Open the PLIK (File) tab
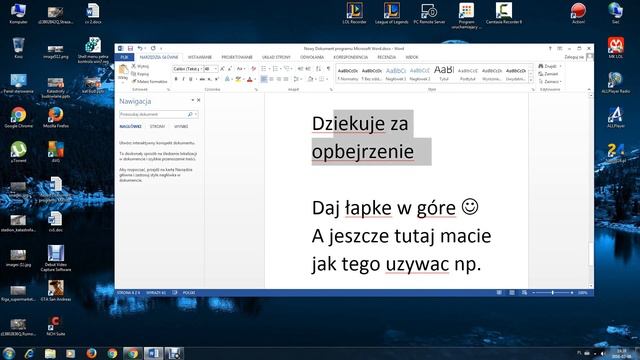Viewport: 640px width, 360px height. point(124,58)
